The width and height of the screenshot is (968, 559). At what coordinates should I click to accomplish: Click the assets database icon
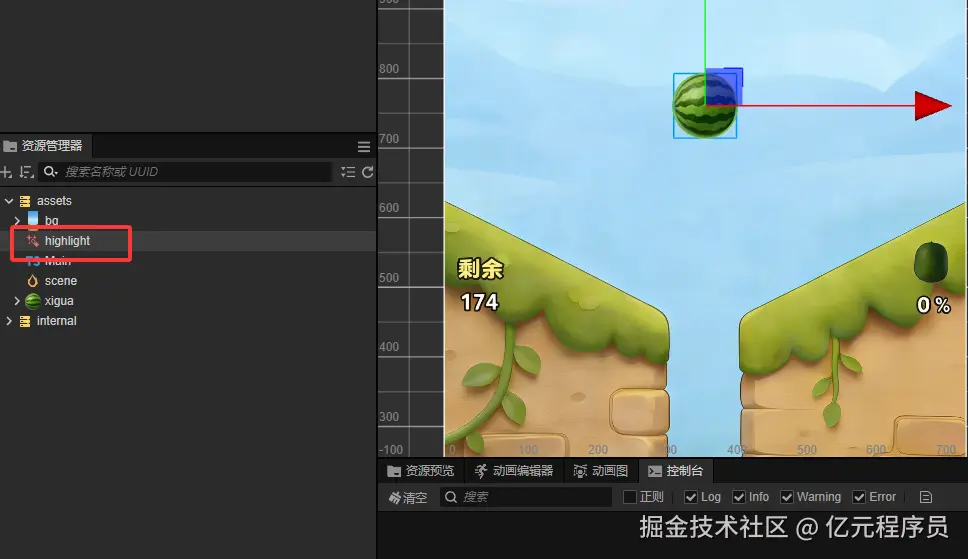coord(25,201)
